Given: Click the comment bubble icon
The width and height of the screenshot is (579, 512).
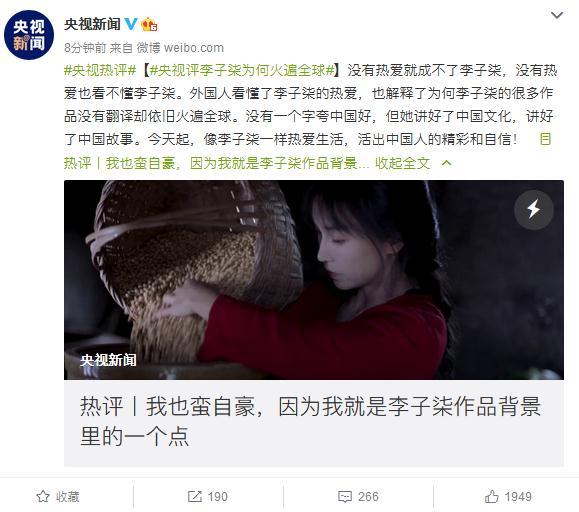Looking at the screenshot, I should 345,497.
